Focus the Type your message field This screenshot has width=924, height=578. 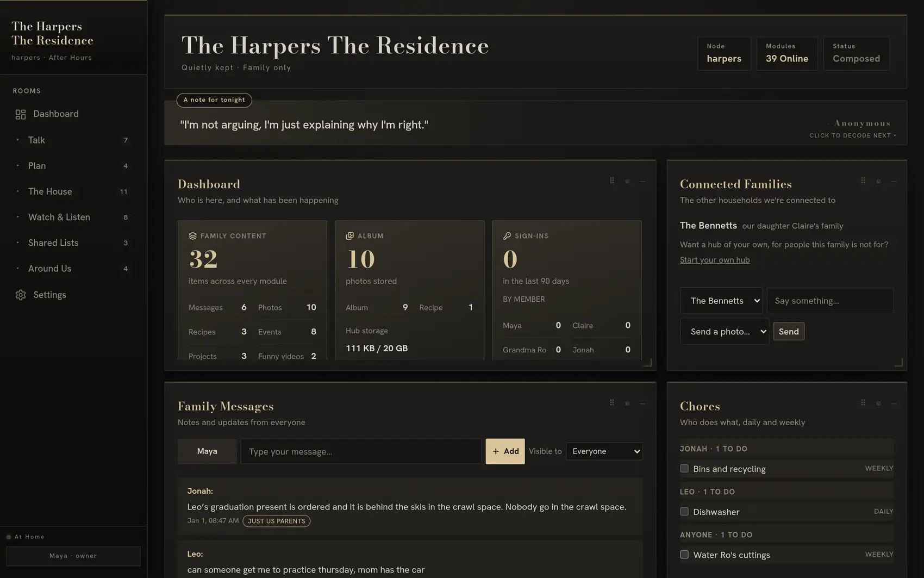(x=361, y=451)
